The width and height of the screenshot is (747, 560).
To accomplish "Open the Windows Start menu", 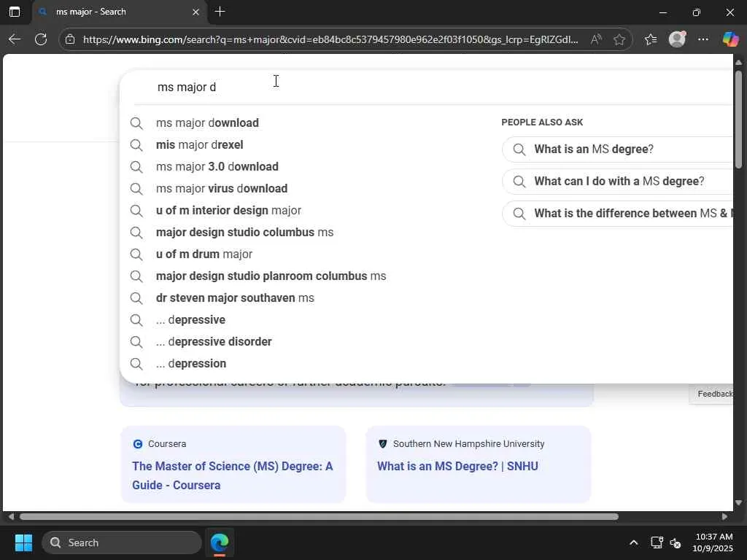I will (x=23, y=542).
